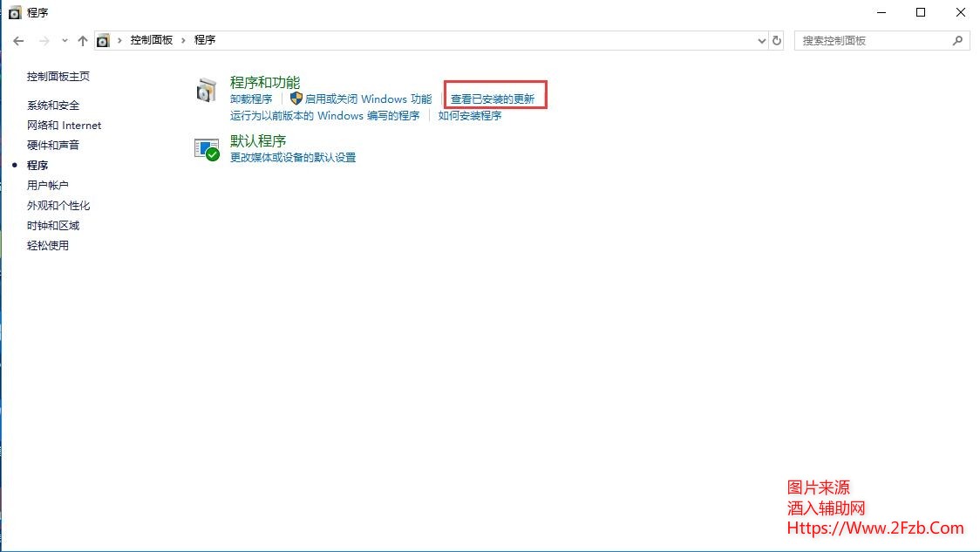Click the 默认程序 icon
This screenshot has height=552, width=980.
(x=207, y=150)
